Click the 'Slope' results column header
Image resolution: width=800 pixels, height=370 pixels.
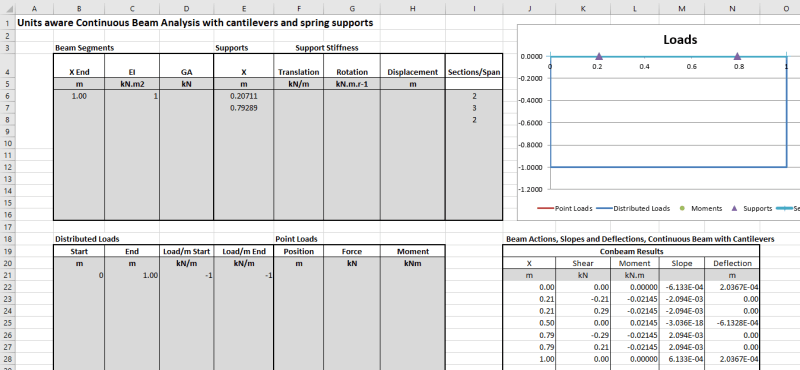682,263
